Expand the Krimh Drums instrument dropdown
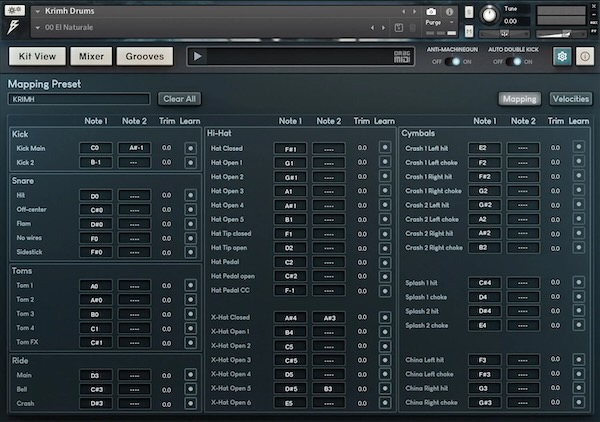The width and height of the screenshot is (600, 422). tap(38, 11)
